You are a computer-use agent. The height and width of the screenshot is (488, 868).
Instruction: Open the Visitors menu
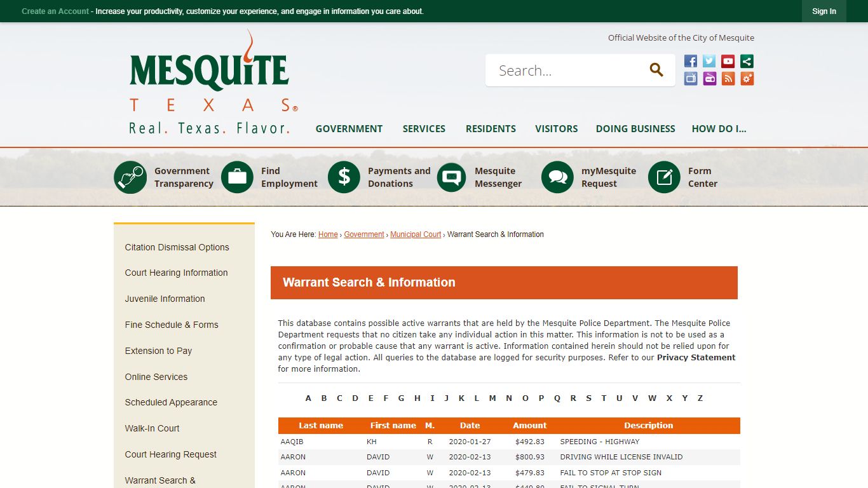tap(556, 128)
